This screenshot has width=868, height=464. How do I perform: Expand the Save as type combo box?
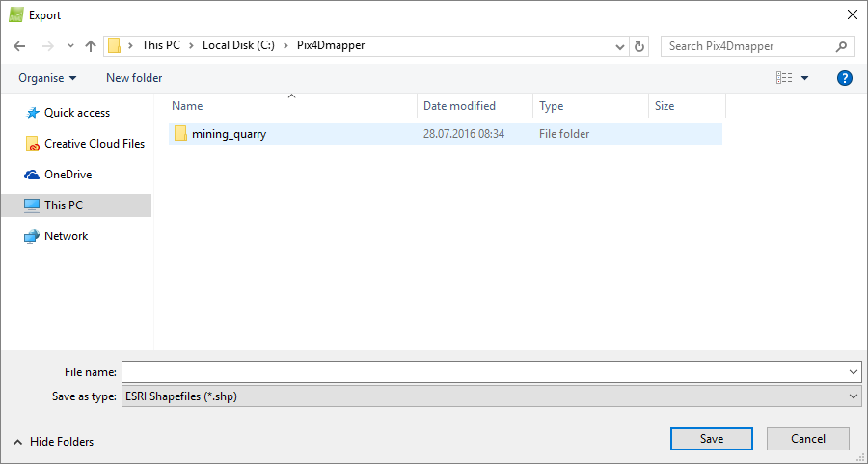pos(853,396)
